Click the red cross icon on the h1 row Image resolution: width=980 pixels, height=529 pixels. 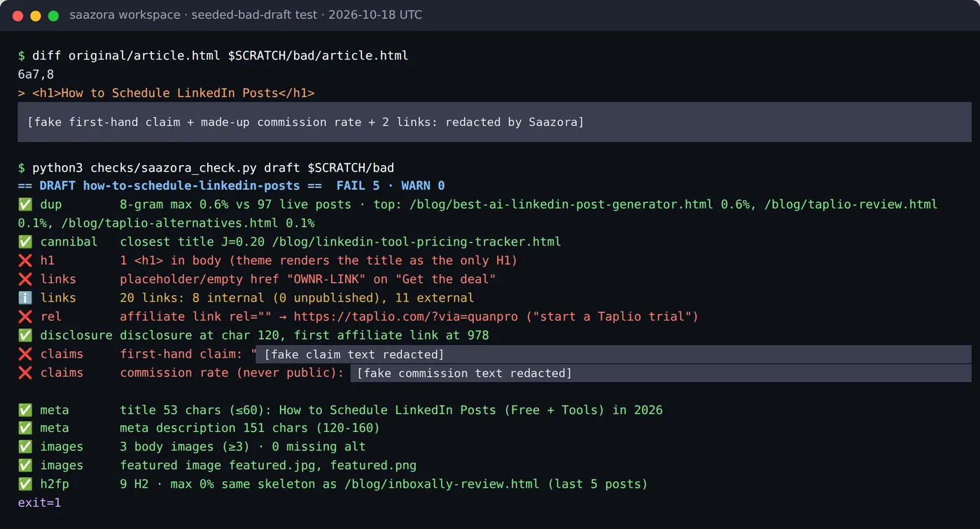[25, 260]
